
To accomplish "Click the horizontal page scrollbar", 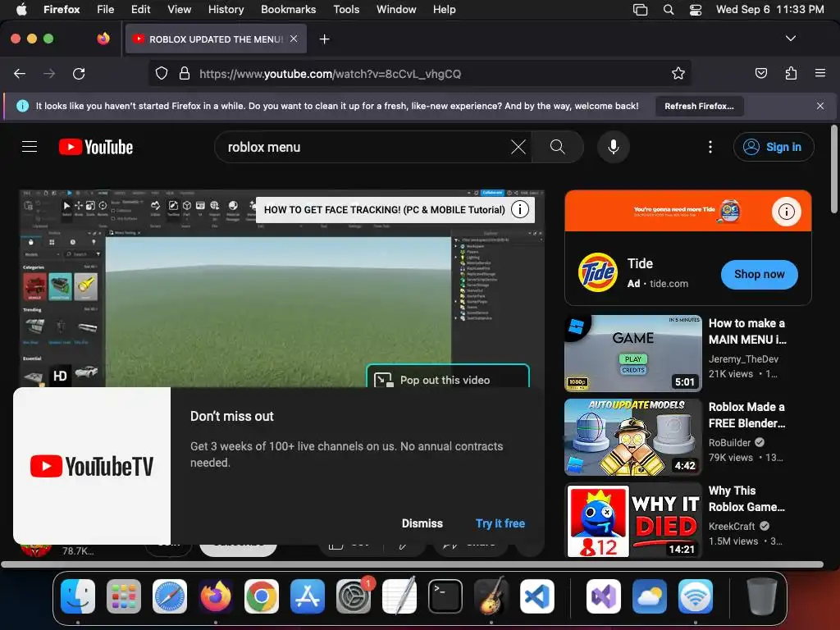I will coord(412,564).
